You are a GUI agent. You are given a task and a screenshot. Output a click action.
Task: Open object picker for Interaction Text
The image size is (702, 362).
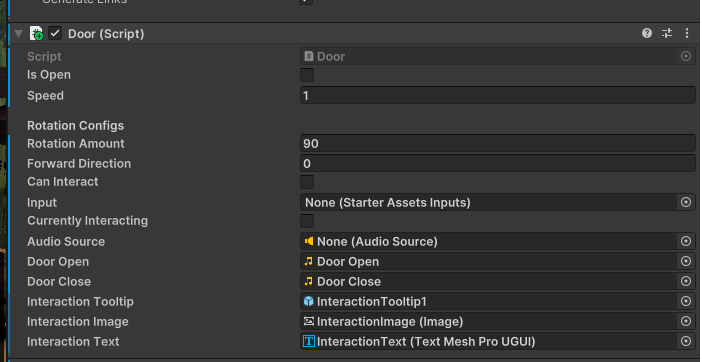pos(685,341)
